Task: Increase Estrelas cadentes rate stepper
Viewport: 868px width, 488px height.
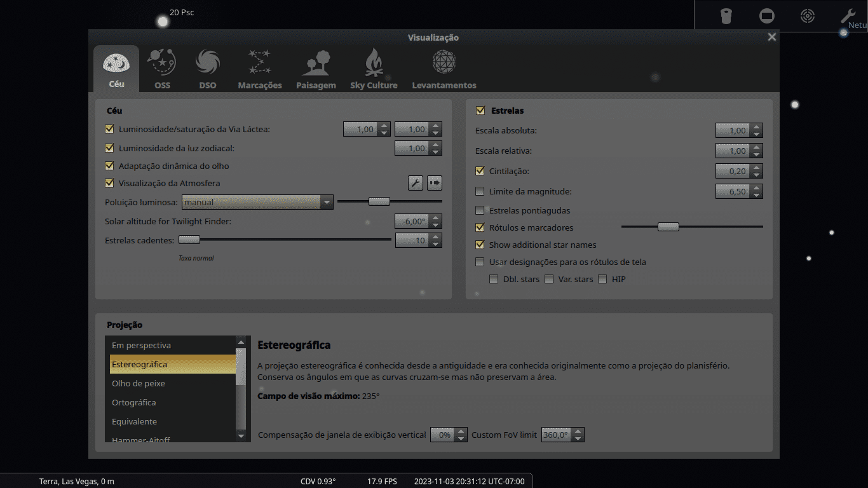Action: (x=435, y=237)
